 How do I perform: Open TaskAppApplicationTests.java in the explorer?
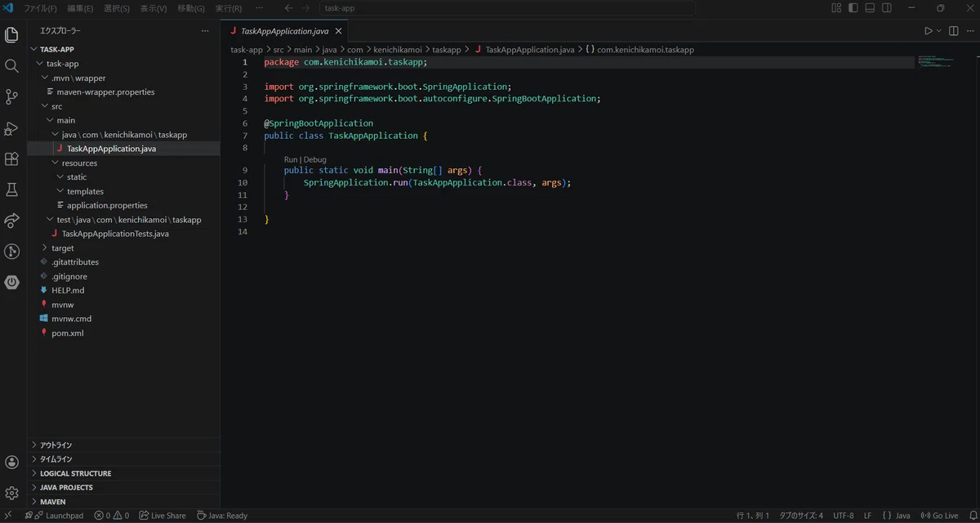tap(122, 234)
